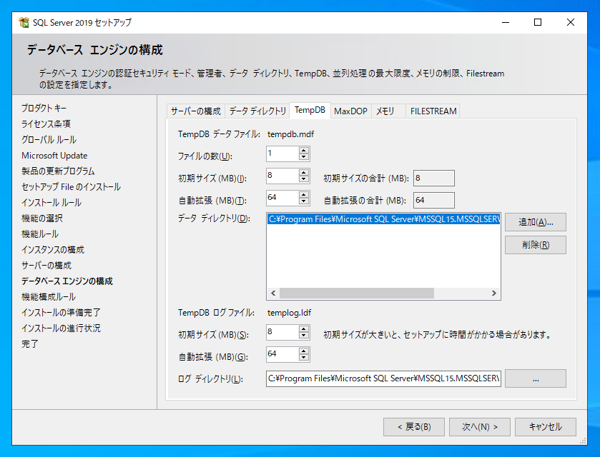
Task: Click インスタンスの構成 in the step list
Action: point(53,250)
